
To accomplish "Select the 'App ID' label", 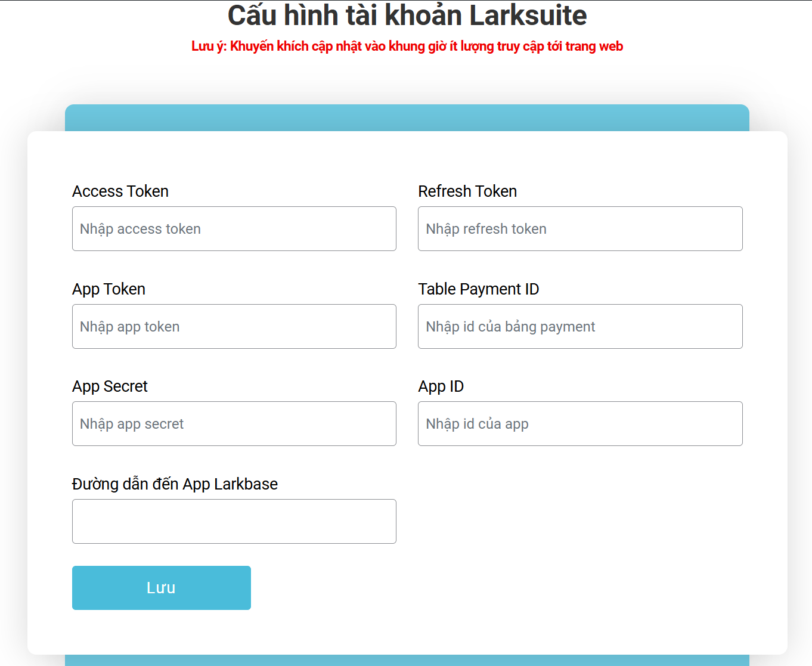I will click(441, 386).
